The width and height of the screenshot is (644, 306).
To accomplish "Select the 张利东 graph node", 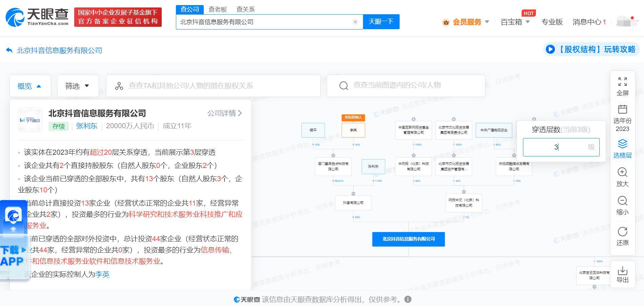I will pyautogui.click(x=373, y=167).
